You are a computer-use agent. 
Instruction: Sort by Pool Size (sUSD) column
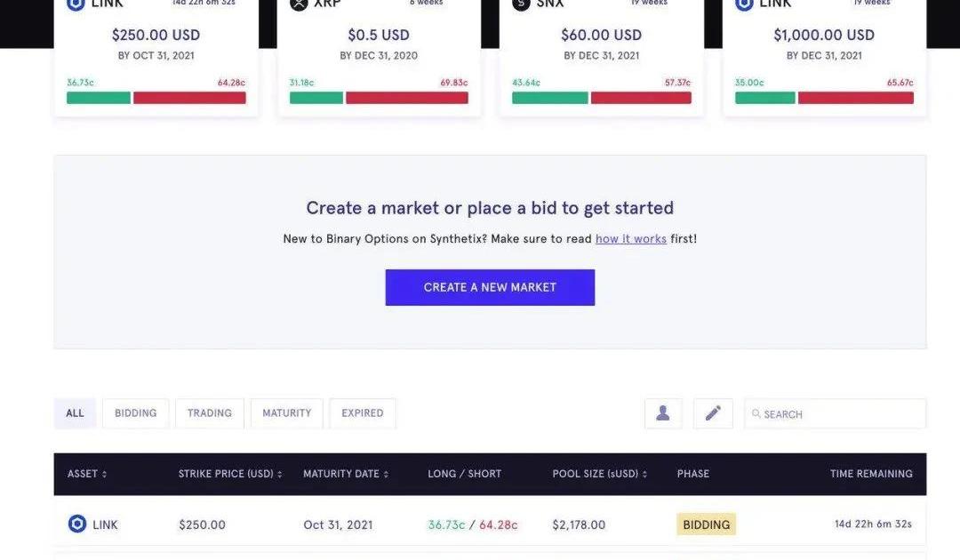[600, 474]
